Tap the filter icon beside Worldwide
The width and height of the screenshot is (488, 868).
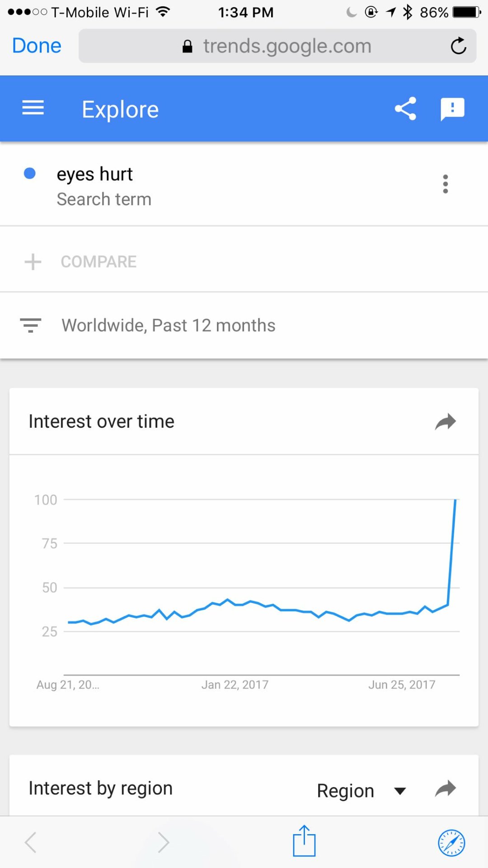click(31, 325)
